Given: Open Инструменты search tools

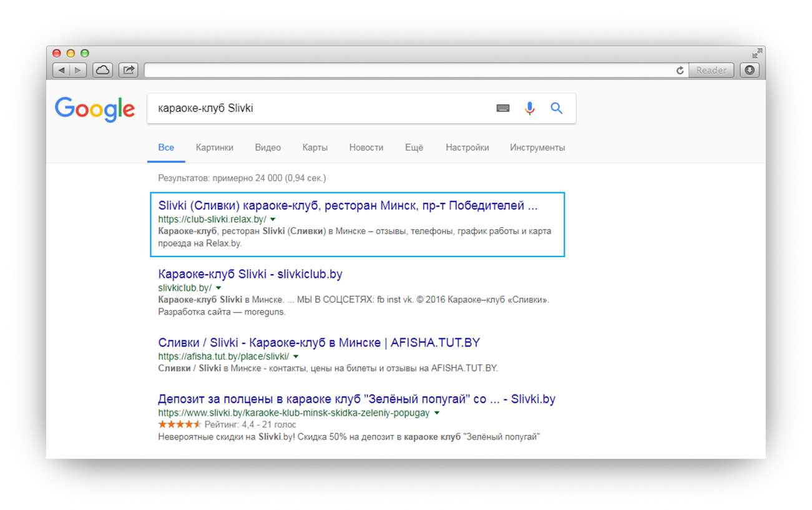Looking at the screenshot, I should click(537, 148).
